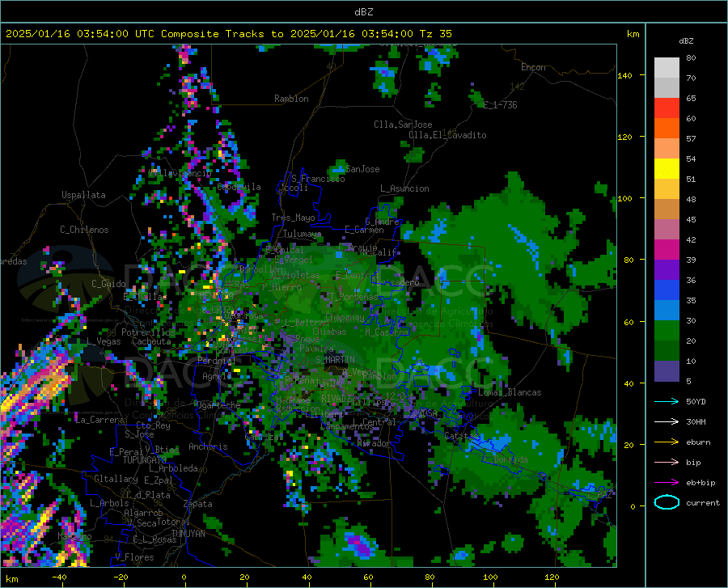Click the 'Lomas_Blancas' map label
Screen dimensions: 728x588
coord(510,392)
